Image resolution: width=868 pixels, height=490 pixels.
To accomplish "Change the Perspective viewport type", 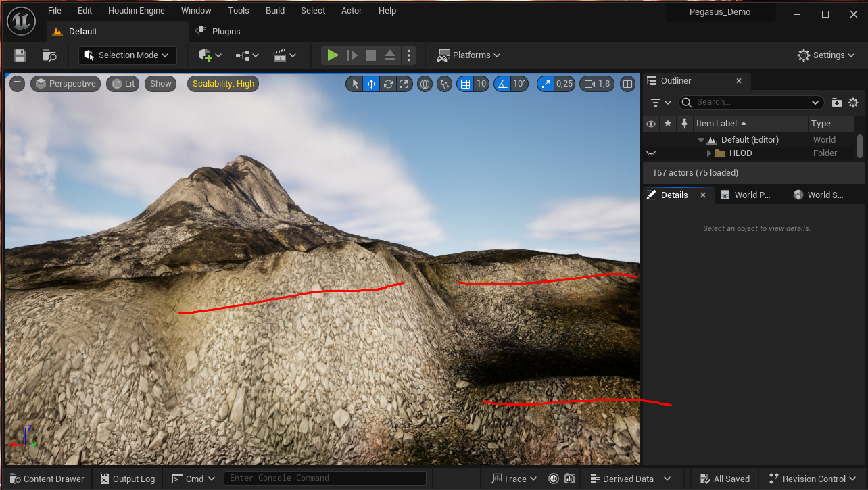I will 66,84.
